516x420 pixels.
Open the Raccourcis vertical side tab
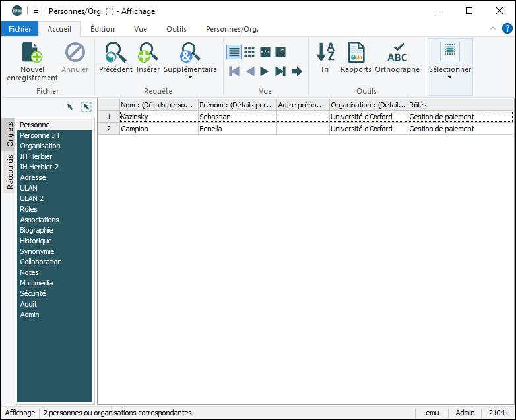click(x=10, y=171)
